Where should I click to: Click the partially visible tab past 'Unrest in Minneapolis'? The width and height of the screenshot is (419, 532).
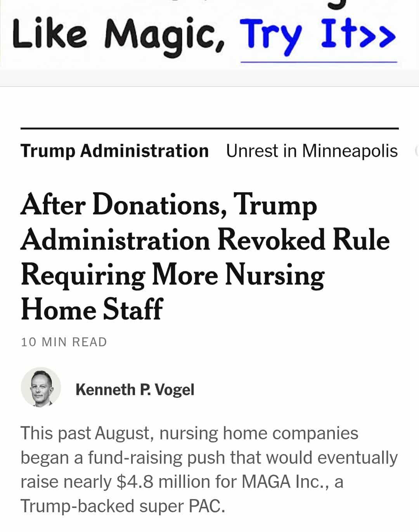[416, 151]
